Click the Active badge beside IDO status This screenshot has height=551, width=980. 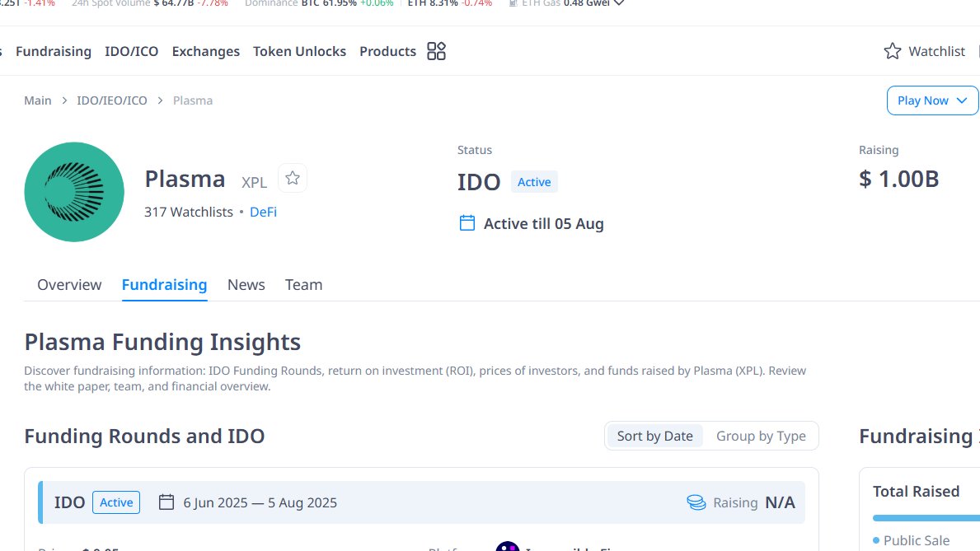pos(534,182)
